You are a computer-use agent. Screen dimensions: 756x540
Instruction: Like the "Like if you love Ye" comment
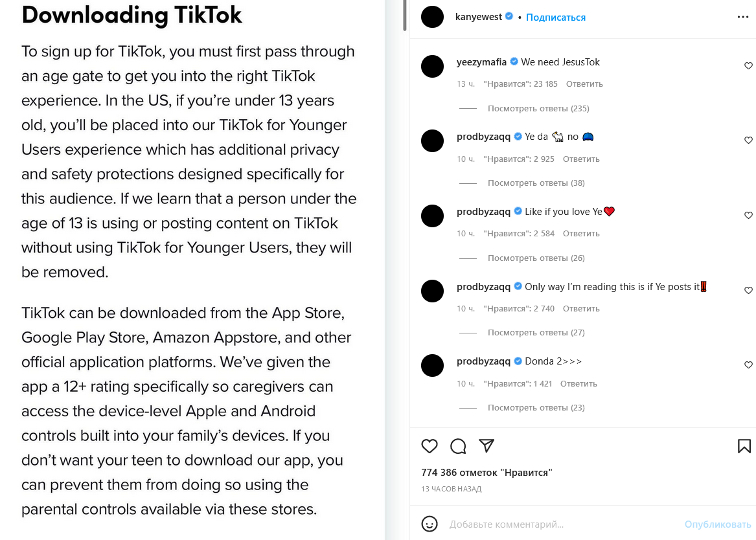click(748, 216)
